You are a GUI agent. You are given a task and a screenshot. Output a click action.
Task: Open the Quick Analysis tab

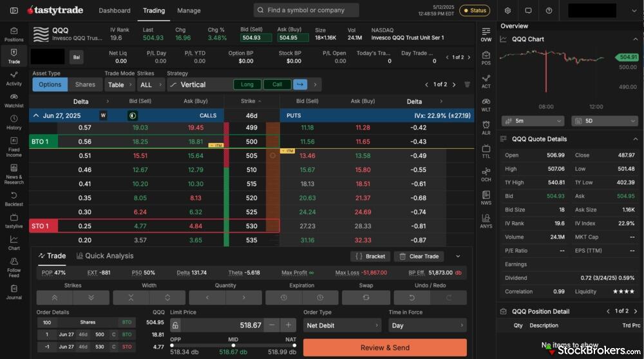(105, 256)
